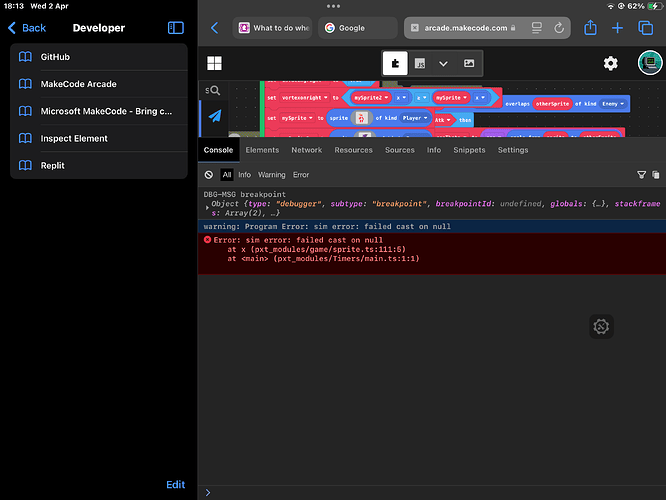Expand the editor language dropdown chevron
This screenshot has width=666, height=500.
point(443,63)
